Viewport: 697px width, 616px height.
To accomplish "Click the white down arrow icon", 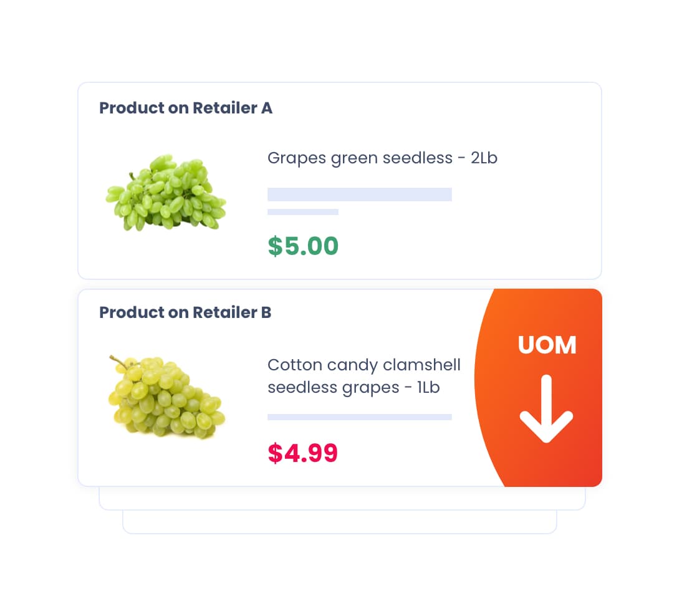I will tap(546, 408).
